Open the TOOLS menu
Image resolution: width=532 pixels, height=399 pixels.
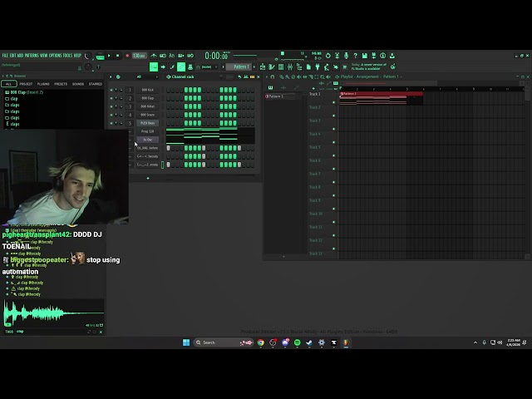click(67, 56)
